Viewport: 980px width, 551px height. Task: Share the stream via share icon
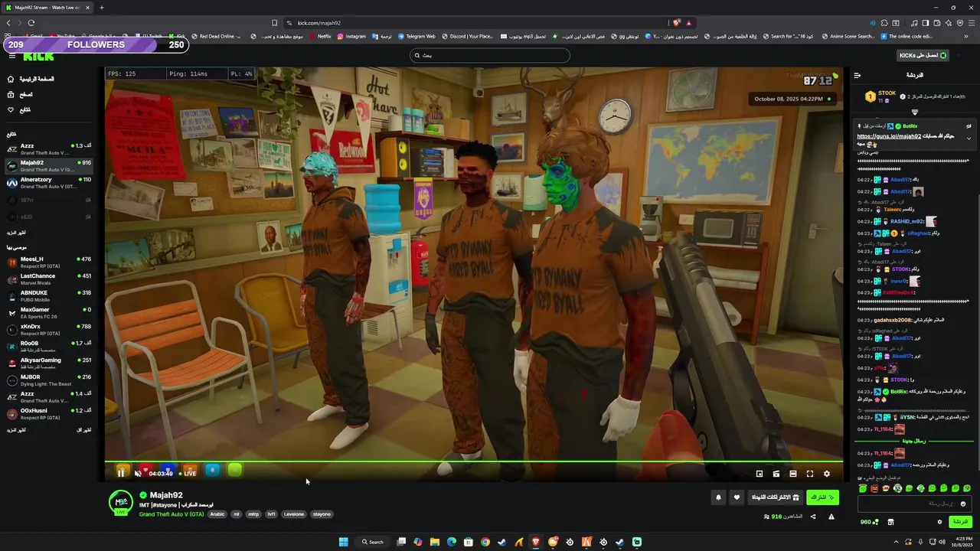pos(813,517)
